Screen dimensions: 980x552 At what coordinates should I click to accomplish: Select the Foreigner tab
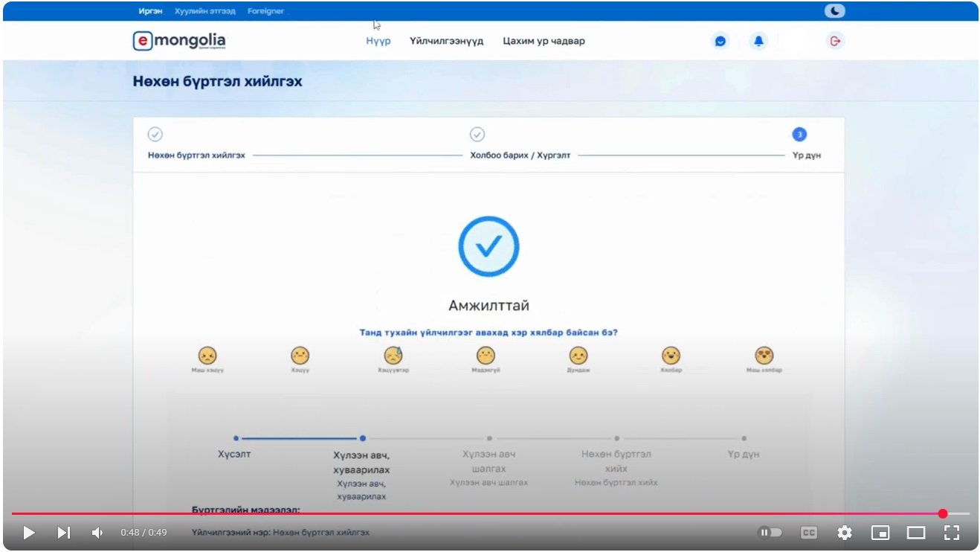tap(265, 11)
